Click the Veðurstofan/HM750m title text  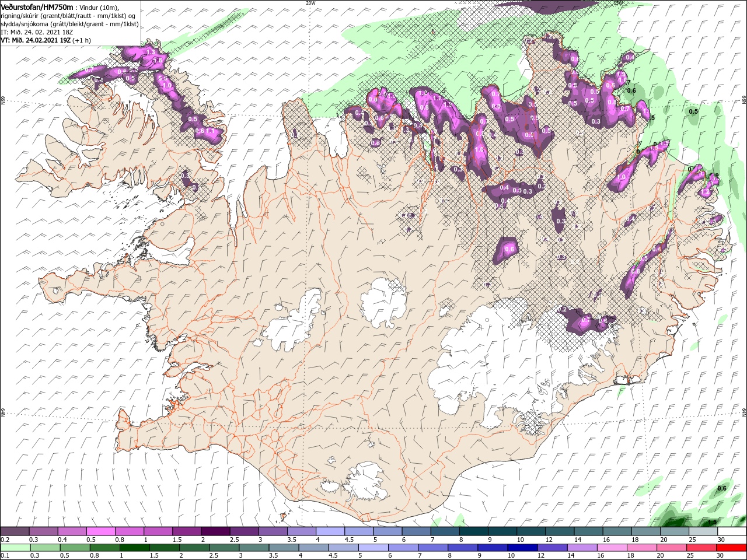tap(37, 6)
